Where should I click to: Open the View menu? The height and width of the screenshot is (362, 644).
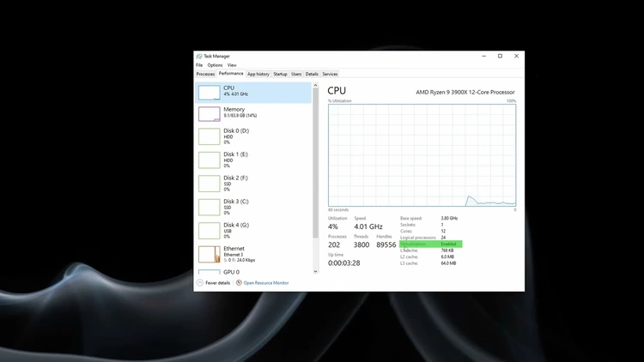[x=232, y=65]
